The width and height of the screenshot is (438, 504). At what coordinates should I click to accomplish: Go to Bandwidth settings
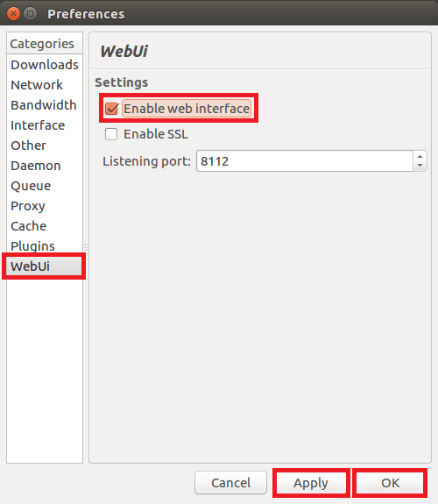coord(45,105)
